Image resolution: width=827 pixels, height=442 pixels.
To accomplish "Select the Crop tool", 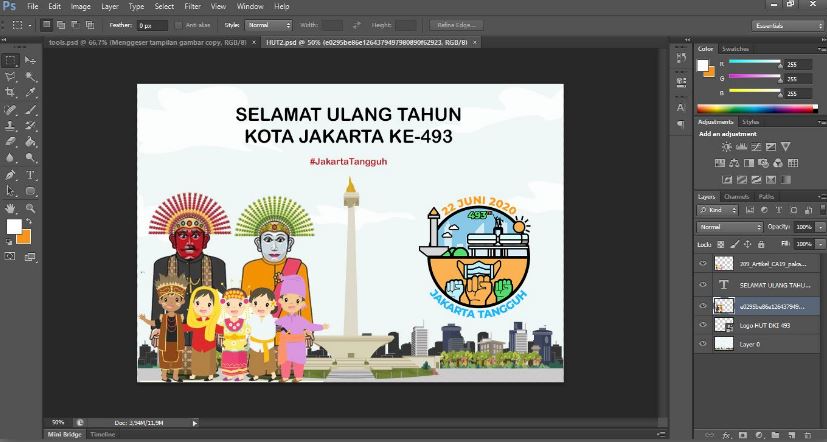I will tap(11, 93).
